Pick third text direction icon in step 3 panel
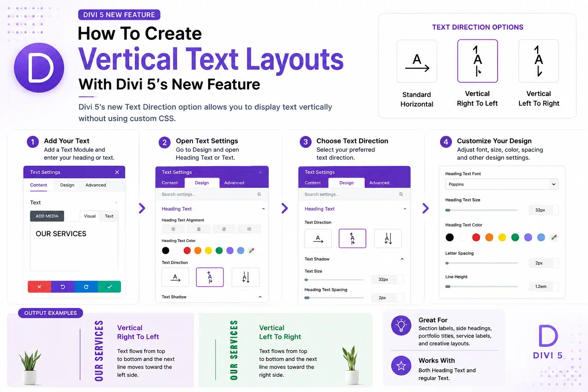Viewport: 588px width, 392px height. pyautogui.click(x=388, y=238)
